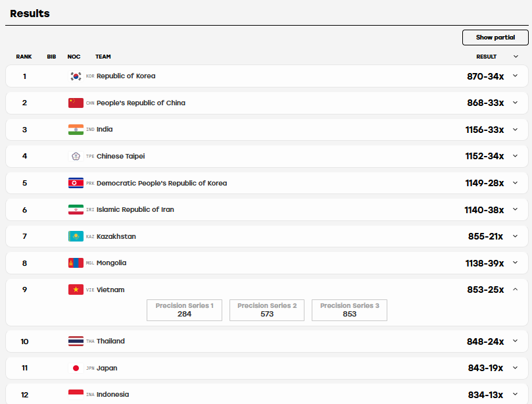Click the Islamic Republic of Iran flag
The width and height of the screenshot is (532, 404).
click(x=76, y=209)
